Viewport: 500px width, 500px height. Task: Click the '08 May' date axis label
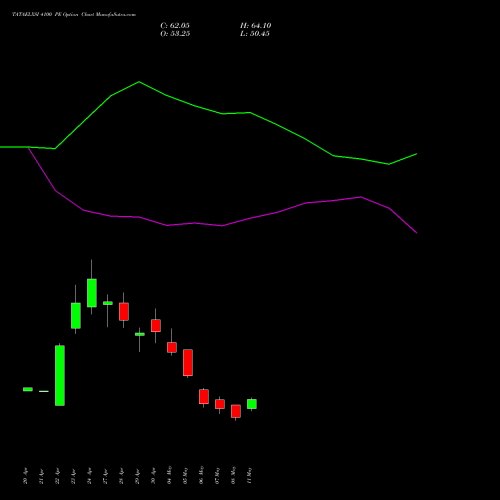pyautogui.click(x=234, y=475)
